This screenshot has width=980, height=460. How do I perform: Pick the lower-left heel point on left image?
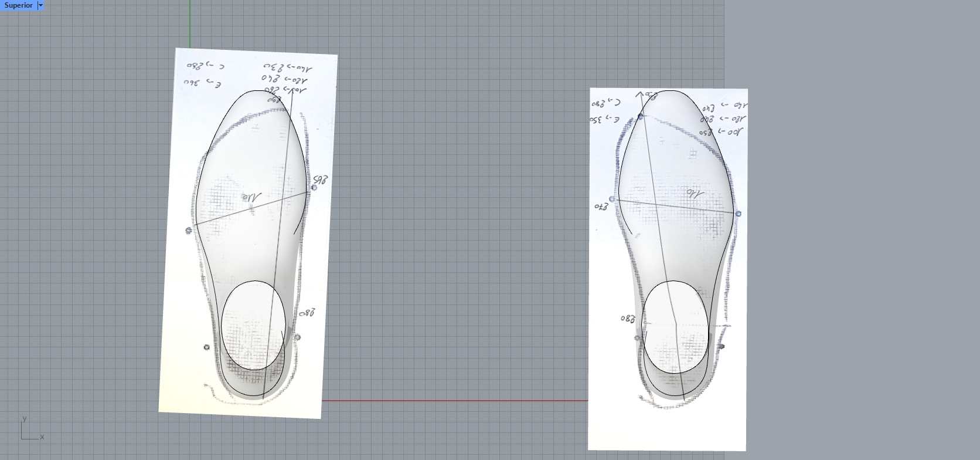(x=206, y=347)
